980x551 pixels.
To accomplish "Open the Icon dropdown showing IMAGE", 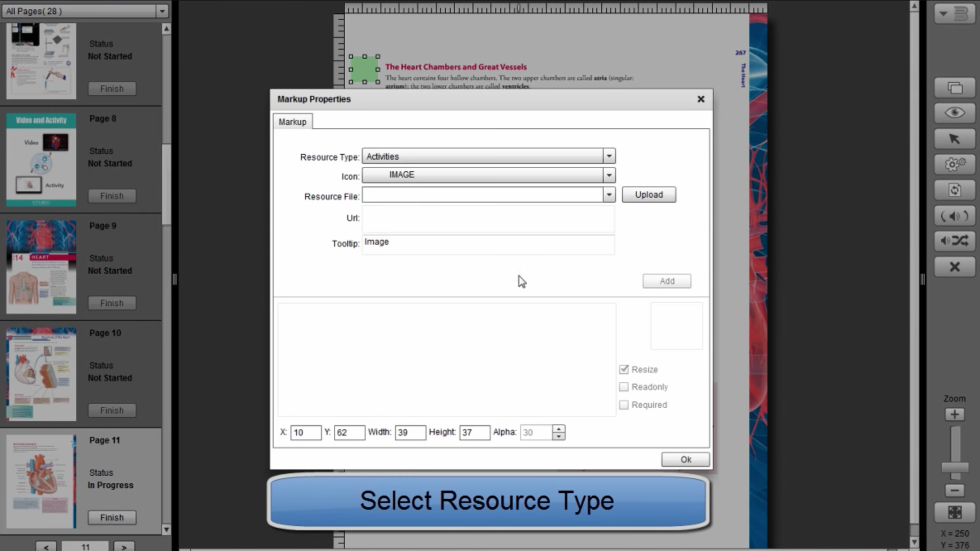I will coord(609,175).
